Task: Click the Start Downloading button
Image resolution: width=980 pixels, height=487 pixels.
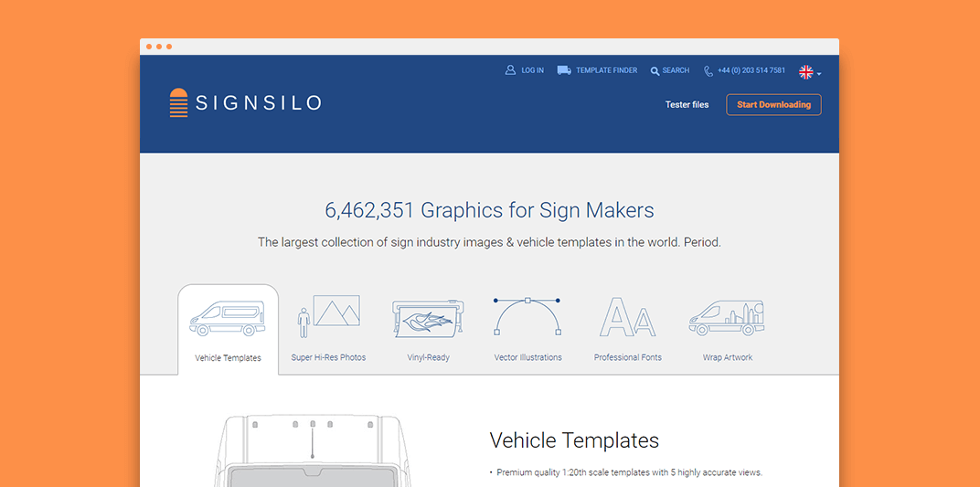Action: coord(773,105)
